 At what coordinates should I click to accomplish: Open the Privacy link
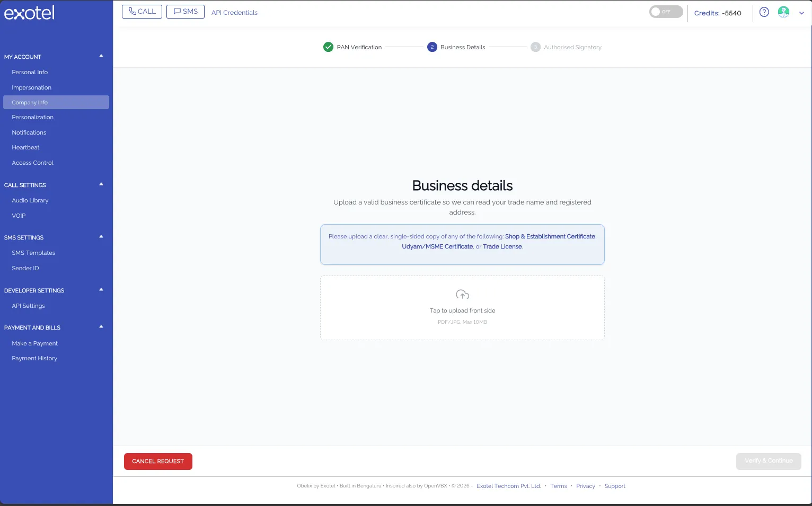click(585, 486)
